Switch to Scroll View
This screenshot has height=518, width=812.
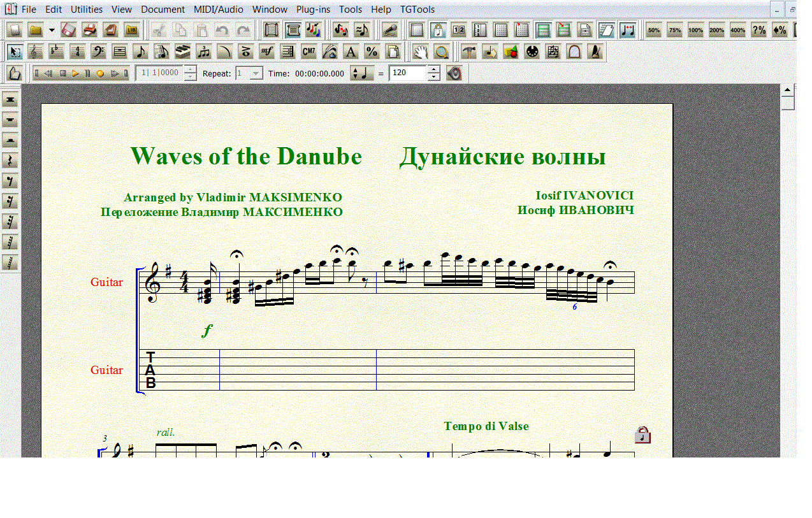tap(272, 30)
